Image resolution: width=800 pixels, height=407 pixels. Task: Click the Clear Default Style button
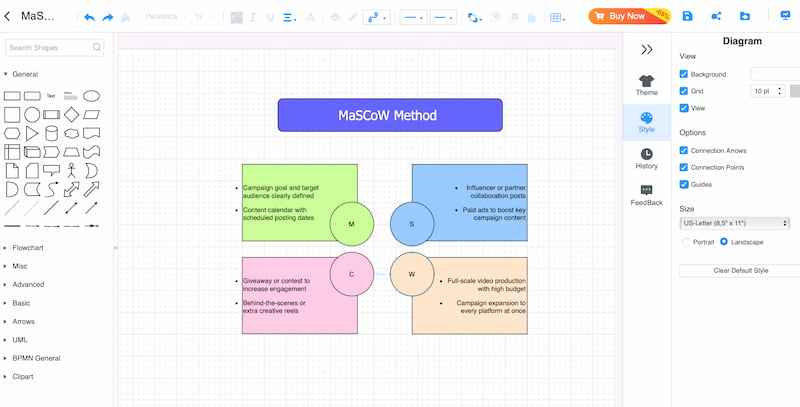pyautogui.click(x=739, y=270)
